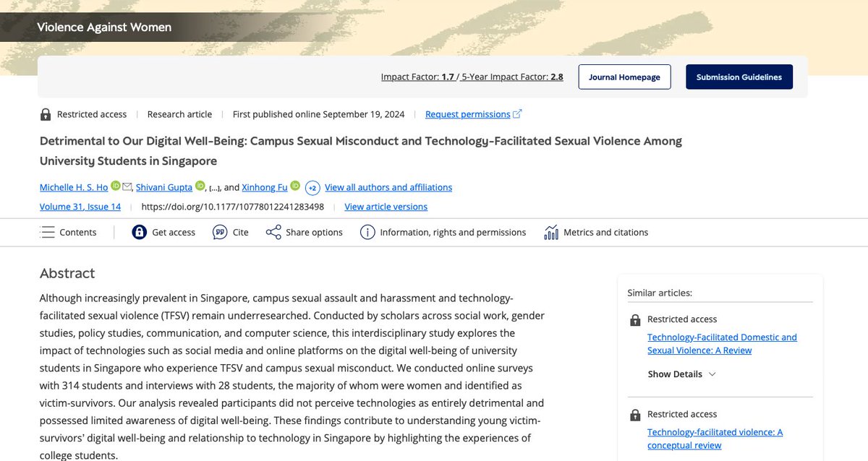Click the Impact Factor: 1.7 link
868x461 pixels.
coord(417,77)
